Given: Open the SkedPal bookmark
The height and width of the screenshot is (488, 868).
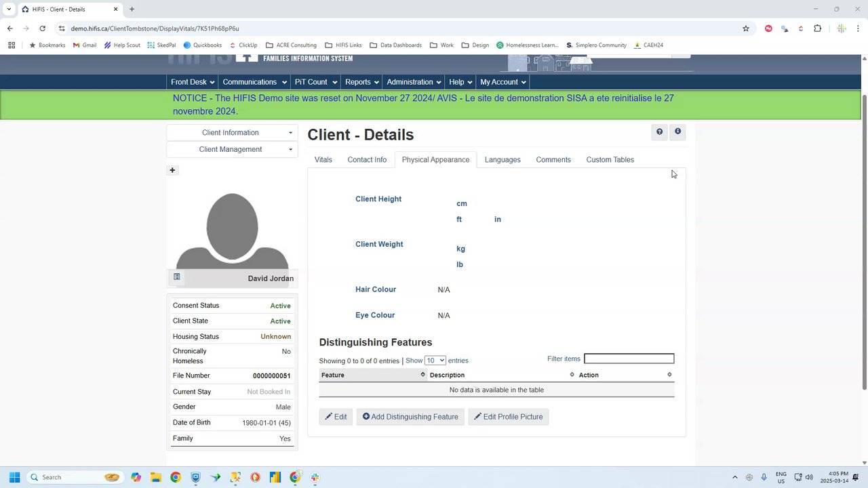Looking at the screenshot, I should (161, 45).
